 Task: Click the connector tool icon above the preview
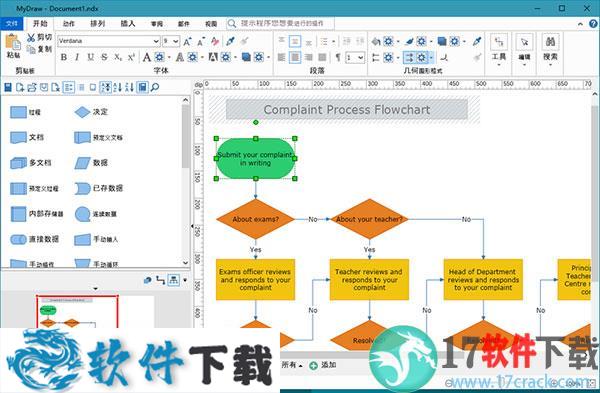[x=160, y=280]
